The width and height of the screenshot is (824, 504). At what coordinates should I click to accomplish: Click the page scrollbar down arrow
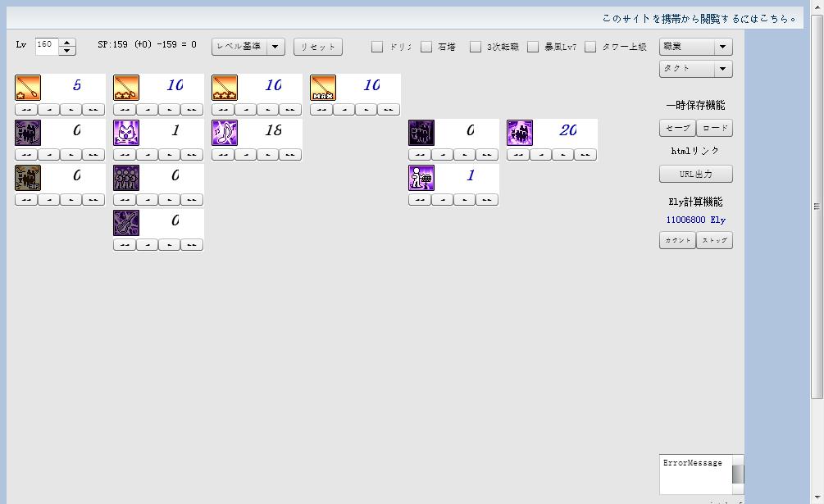pyautogui.click(x=817, y=497)
